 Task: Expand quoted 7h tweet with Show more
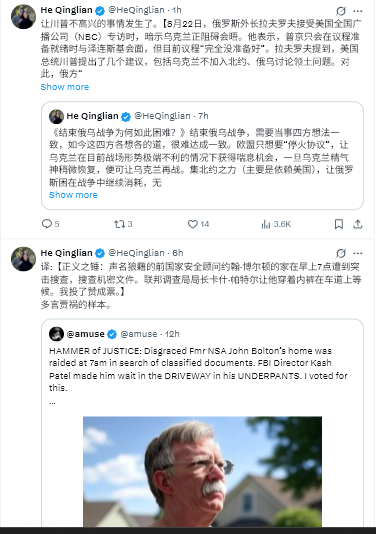(73, 195)
